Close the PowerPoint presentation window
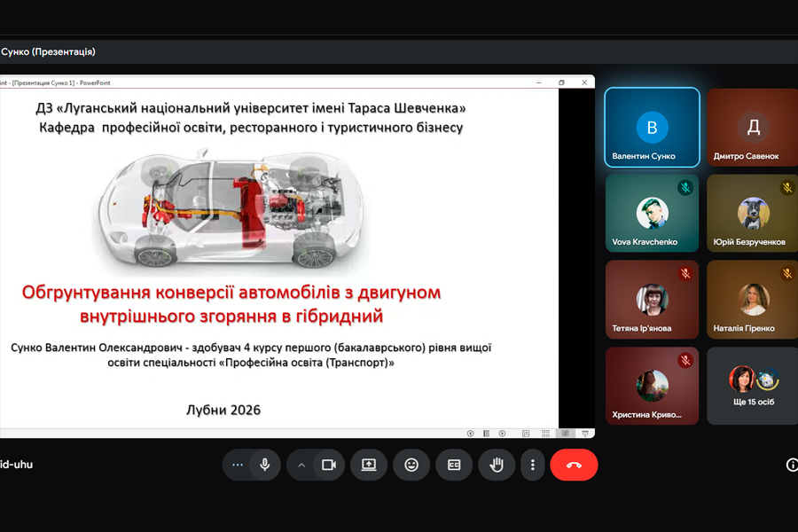This screenshot has height=532, width=798. [584, 82]
